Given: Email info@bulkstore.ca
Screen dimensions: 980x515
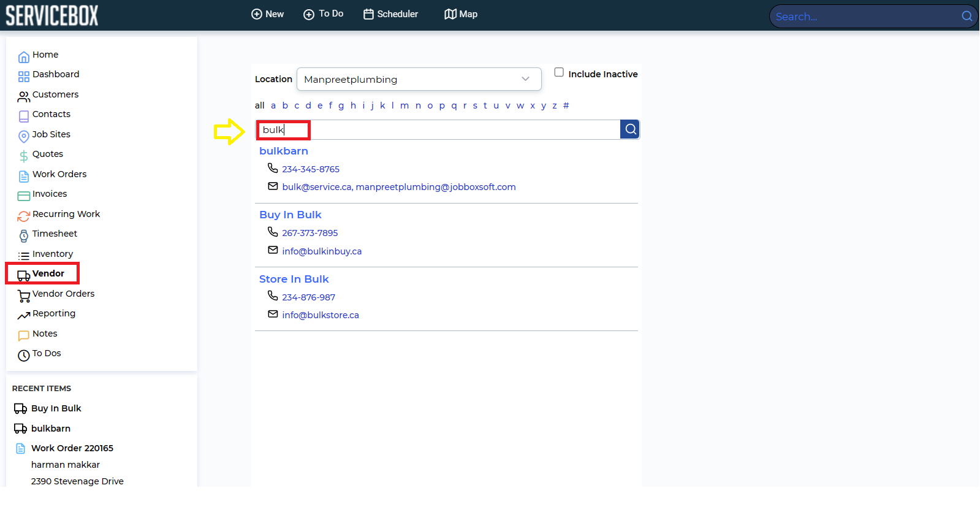Looking at the screenshot, I should 321,315.
